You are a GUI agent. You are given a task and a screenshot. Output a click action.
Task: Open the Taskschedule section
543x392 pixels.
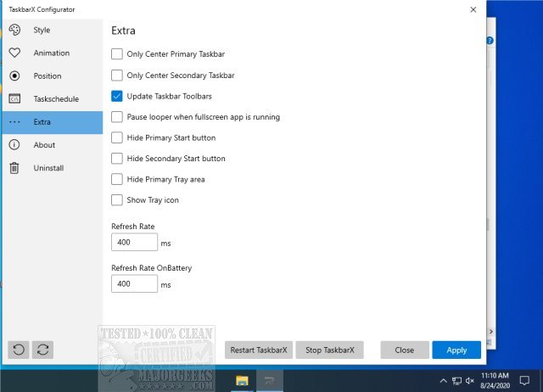click(53, 98)
